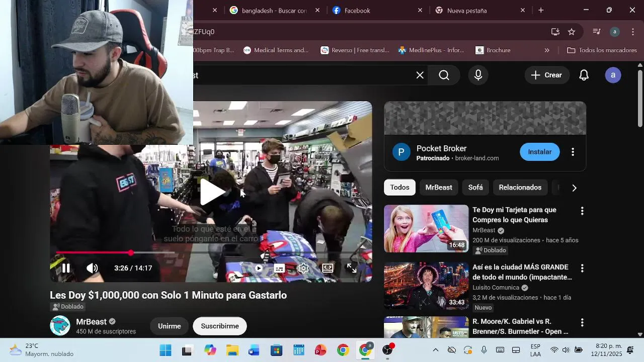
Task: Click the page scrollbar down arrow
Action: [640, 334]
